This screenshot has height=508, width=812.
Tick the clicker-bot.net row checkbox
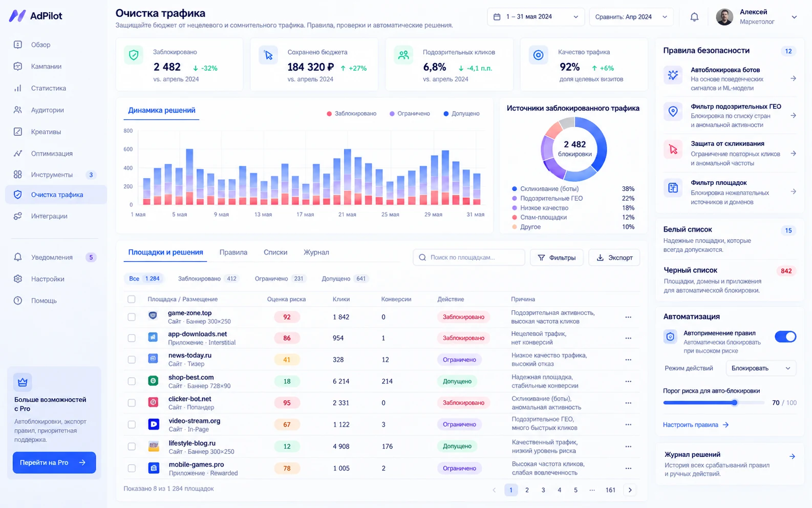click(132, 403)
